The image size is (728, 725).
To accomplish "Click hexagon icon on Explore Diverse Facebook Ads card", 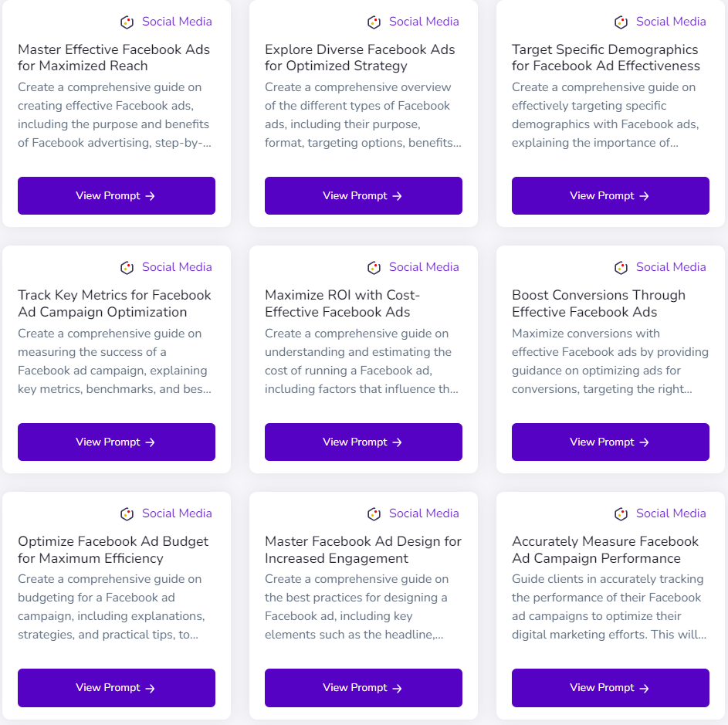I will point(374,22).
